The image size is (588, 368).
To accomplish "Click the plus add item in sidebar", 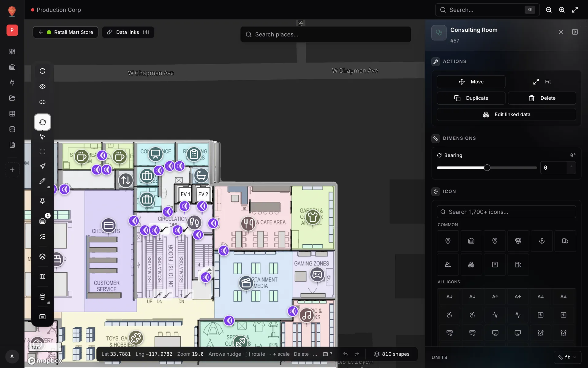I will tap(12, 170).
